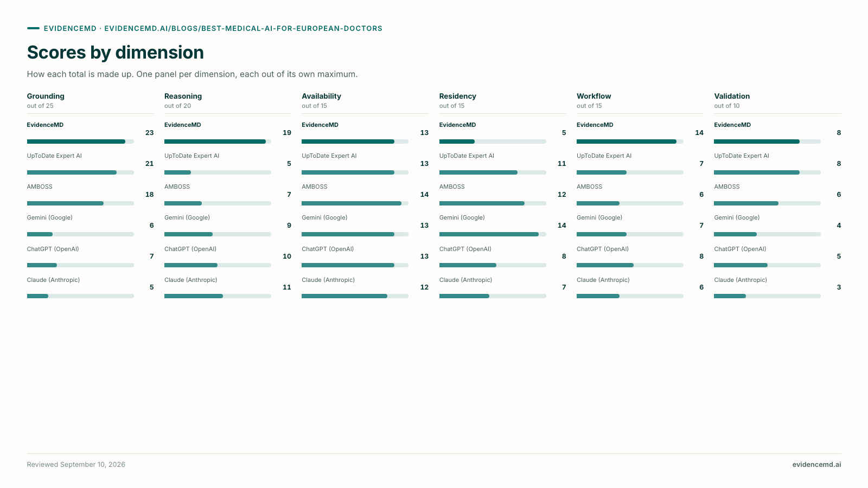Click AMBOSS's Validation score 6
Image resolution: width=868 pixels, height=488 pixels.
tap(839, 194)
